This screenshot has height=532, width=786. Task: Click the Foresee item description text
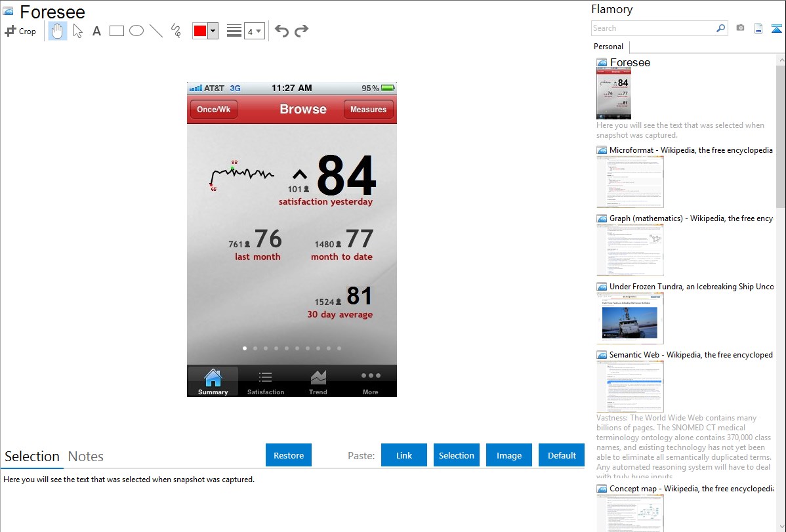[680, 130]
